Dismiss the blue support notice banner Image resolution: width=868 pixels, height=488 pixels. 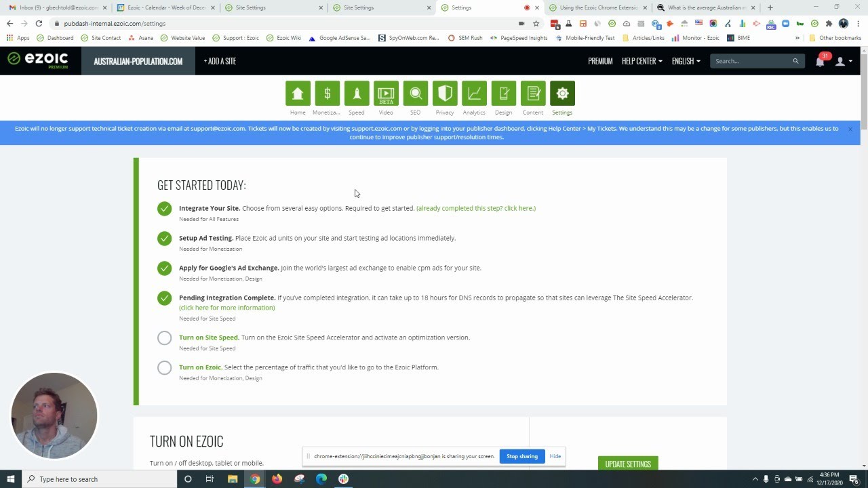850,129
